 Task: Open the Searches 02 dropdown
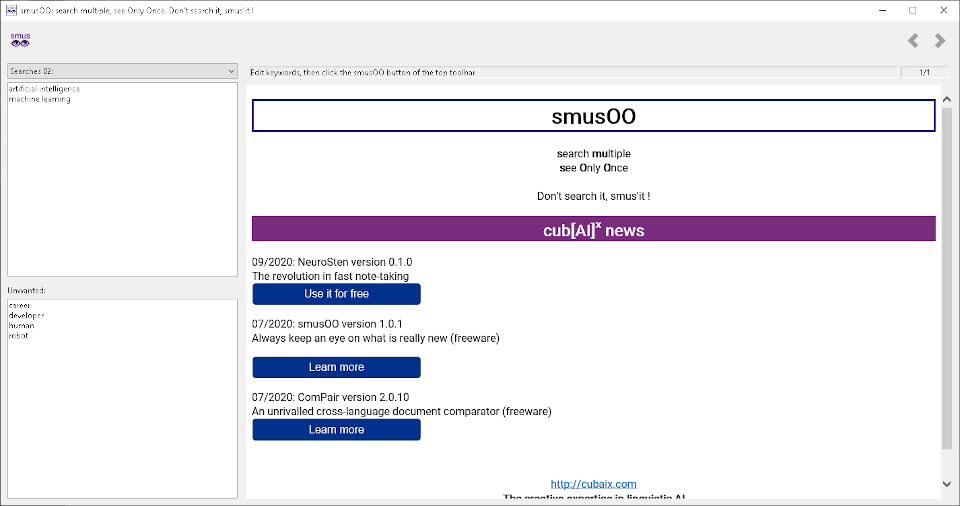[x=122, y=71]
